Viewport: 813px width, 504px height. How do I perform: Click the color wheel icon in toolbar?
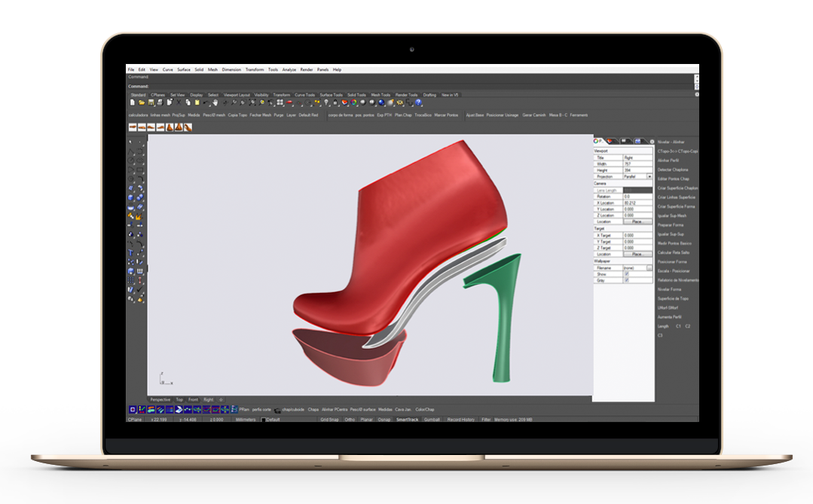tap(354, 102)
